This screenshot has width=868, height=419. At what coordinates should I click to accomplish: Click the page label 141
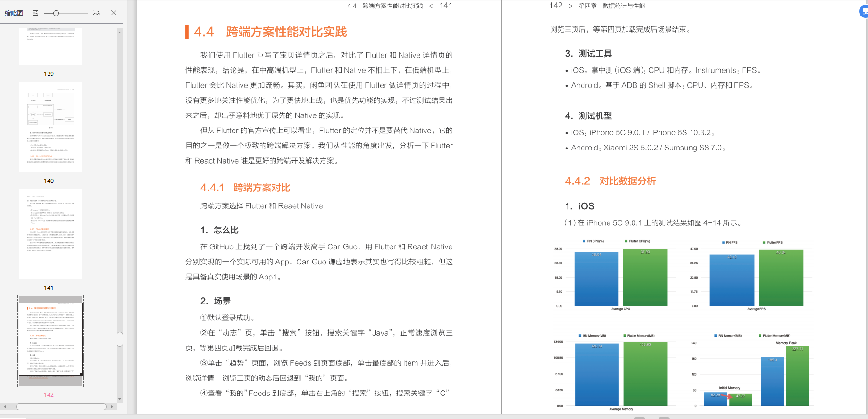point(49,288)
